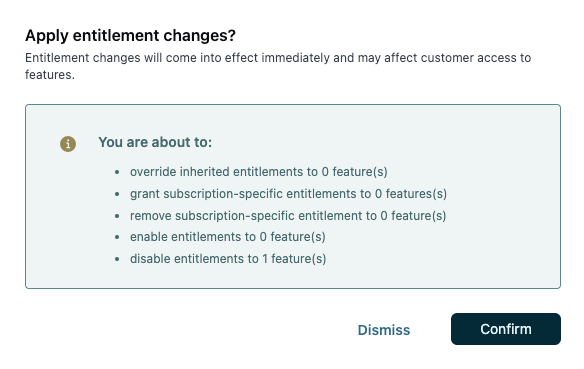Click the info icon beside 'You are about to'
The height and width of the screenshot is (369, 584).
68,144
